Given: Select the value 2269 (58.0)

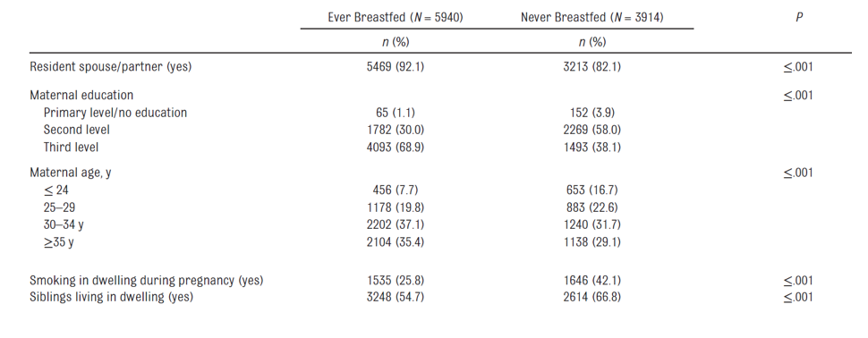Looking at the screenshot, I should [591, 130].
